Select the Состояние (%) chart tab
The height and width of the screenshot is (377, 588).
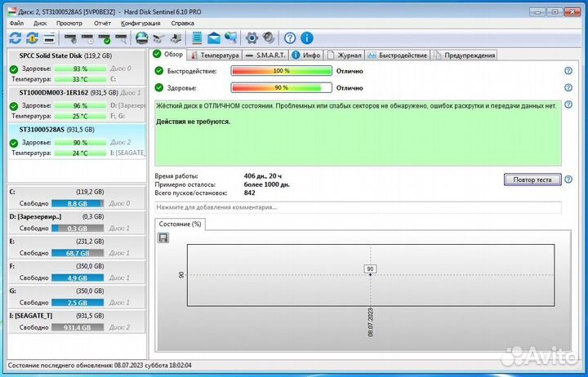coord(180,224)
